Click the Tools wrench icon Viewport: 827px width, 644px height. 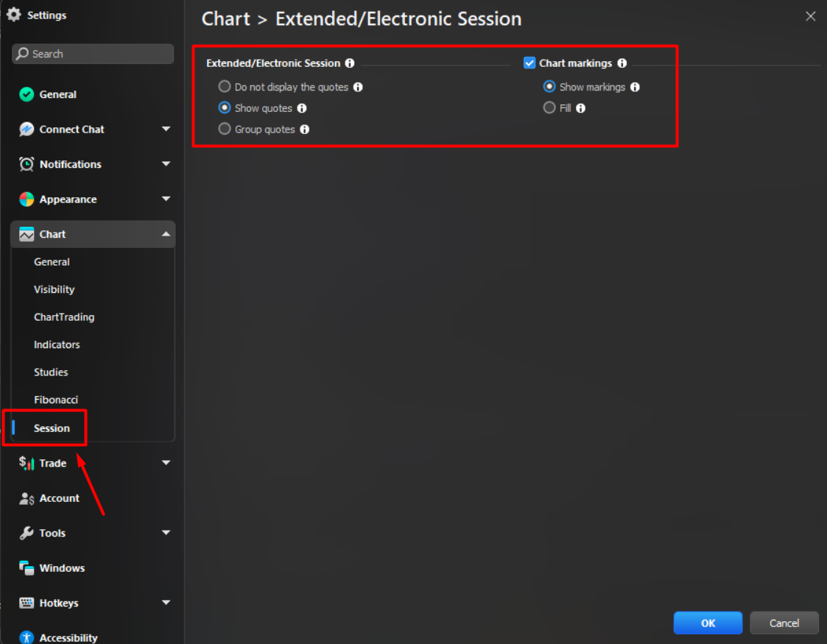tap(27, 533)
